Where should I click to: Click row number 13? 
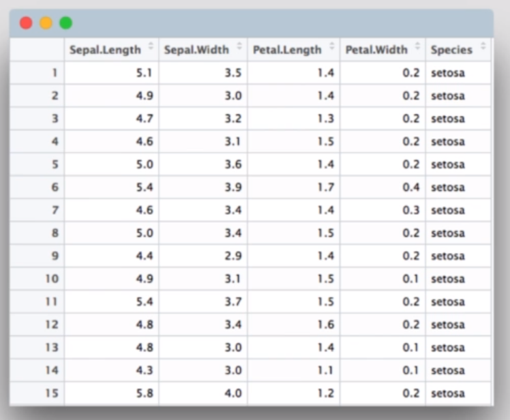pos(37,348)
